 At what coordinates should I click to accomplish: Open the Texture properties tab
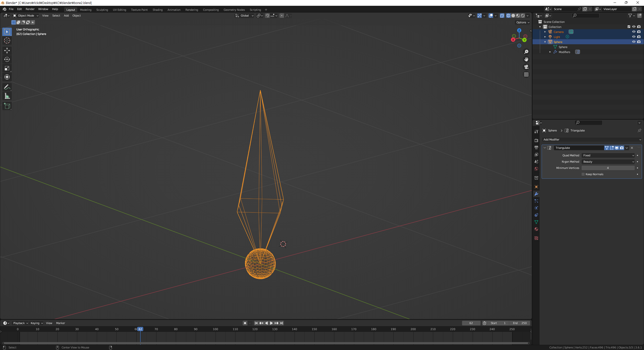click(536, 238)
